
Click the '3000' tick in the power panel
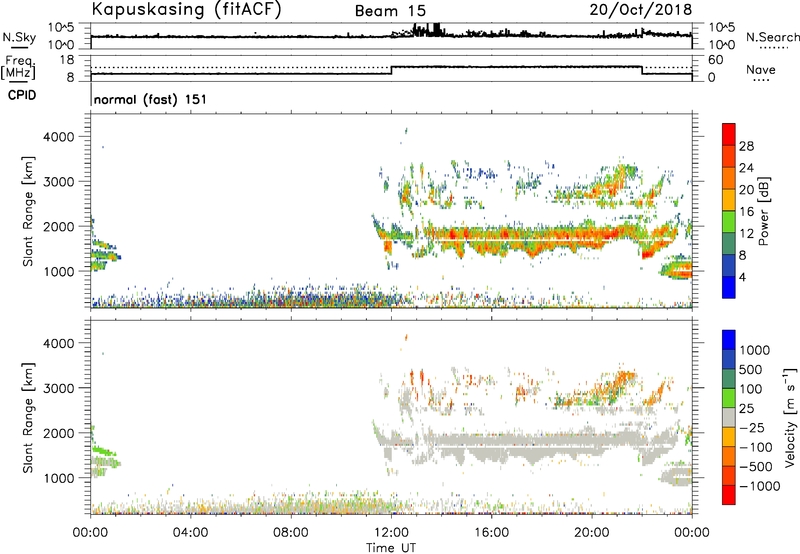point(59,182)
